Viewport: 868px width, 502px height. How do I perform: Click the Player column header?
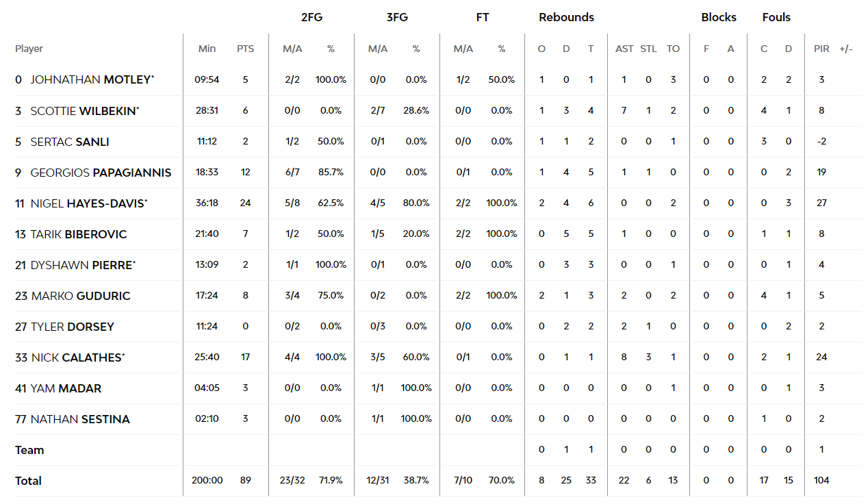pyautogui.click(x=29, y=49)
